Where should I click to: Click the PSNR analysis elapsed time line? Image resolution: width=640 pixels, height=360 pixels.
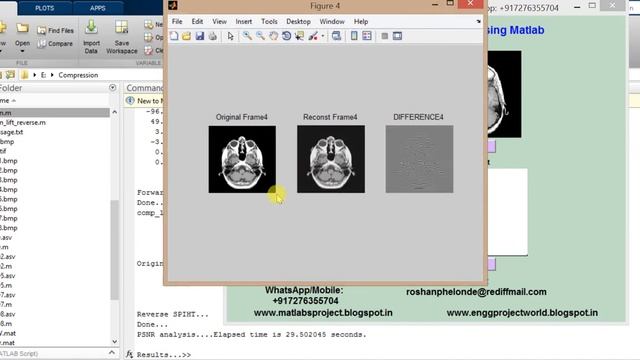(x=251, y=334)
